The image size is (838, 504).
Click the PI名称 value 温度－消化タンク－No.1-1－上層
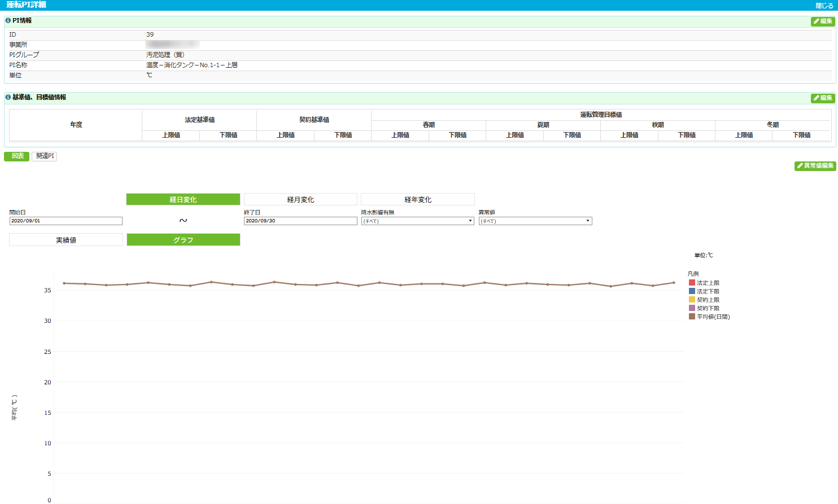pyautogui.click(x=191, y=65)
